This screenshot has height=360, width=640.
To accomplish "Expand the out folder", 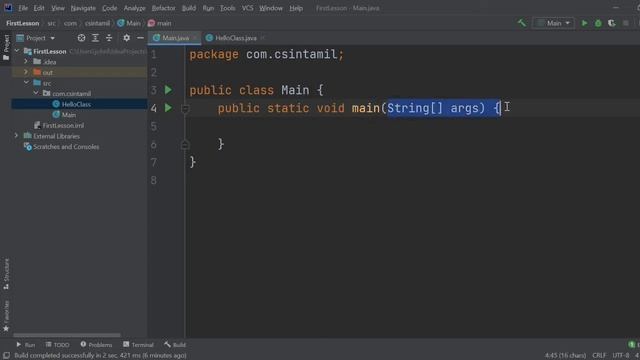I will (27, 72).
